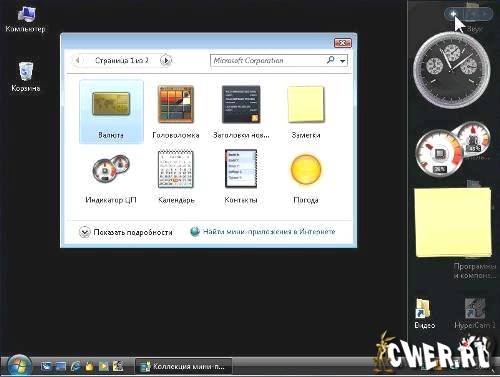Click the clock gadget on sidebar
The height and width of the screenshot is (377, 500).
(452, 70)
